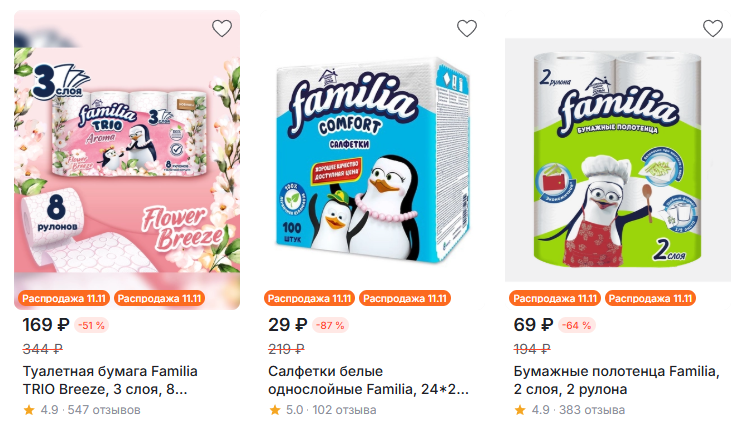This screenshot has width=740, height=426.
Task: Favorite the Familia TRIO toilet paper
Action: [221, 28]
